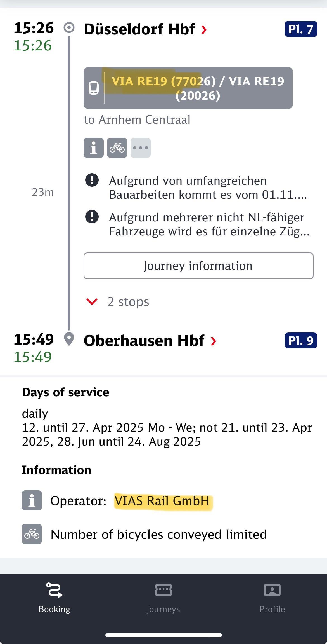327x644 pixels.
Task: Expand the 2 stops list
Action: [117, 302]
